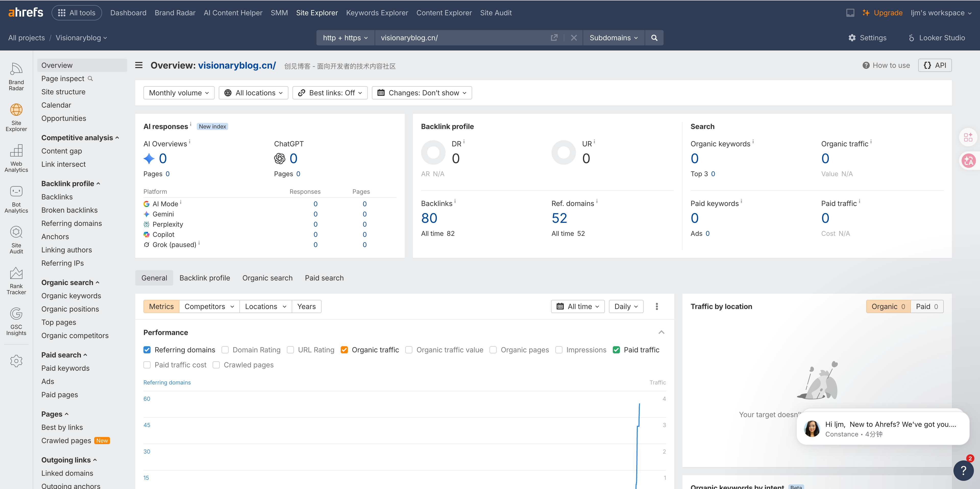Open the Subdomains mode dropdown
This screenshot has height=489, width=980.
coord(614,38)
